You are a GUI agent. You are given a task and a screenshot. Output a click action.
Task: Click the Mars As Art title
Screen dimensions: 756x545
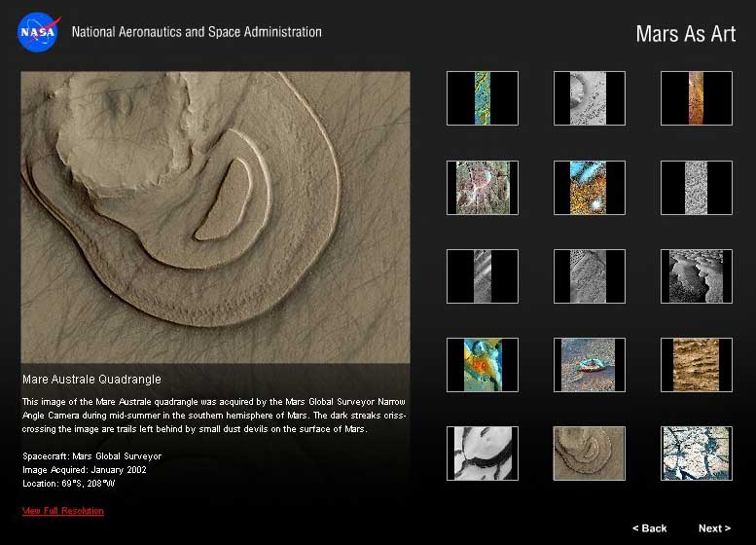click(x=686, y=34)
